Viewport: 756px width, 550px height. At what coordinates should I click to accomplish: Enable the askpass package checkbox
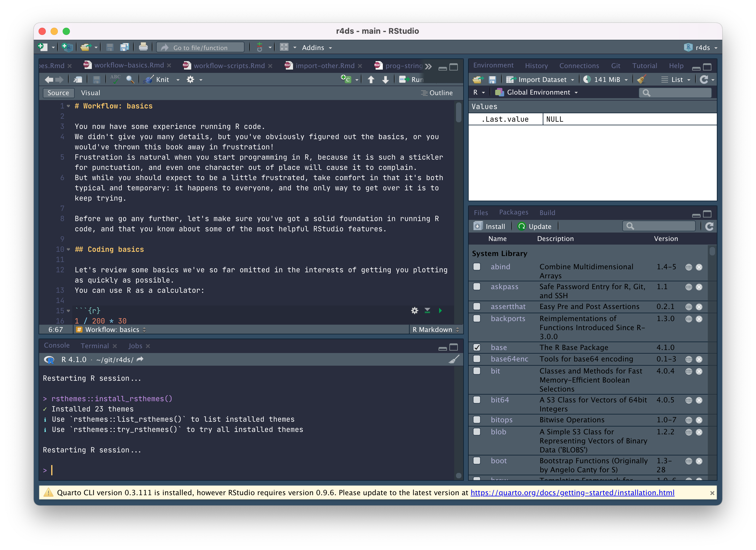pyautogui.click(x=477, y=287)
